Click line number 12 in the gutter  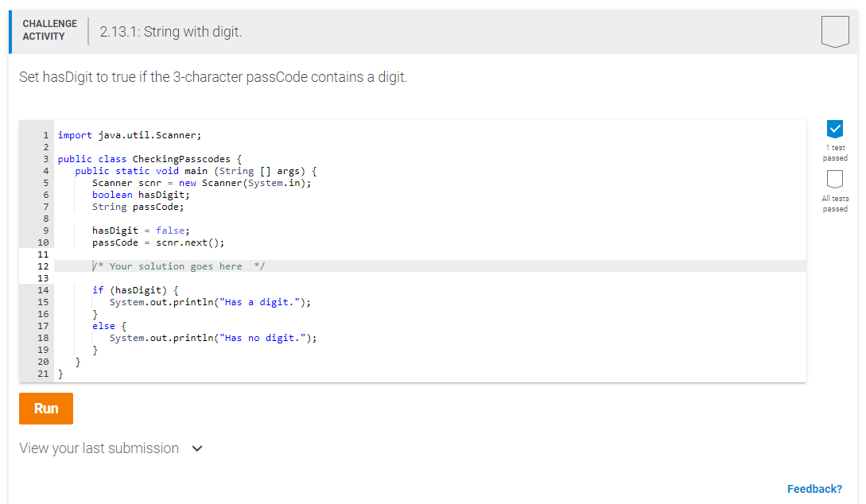[43, 266]
